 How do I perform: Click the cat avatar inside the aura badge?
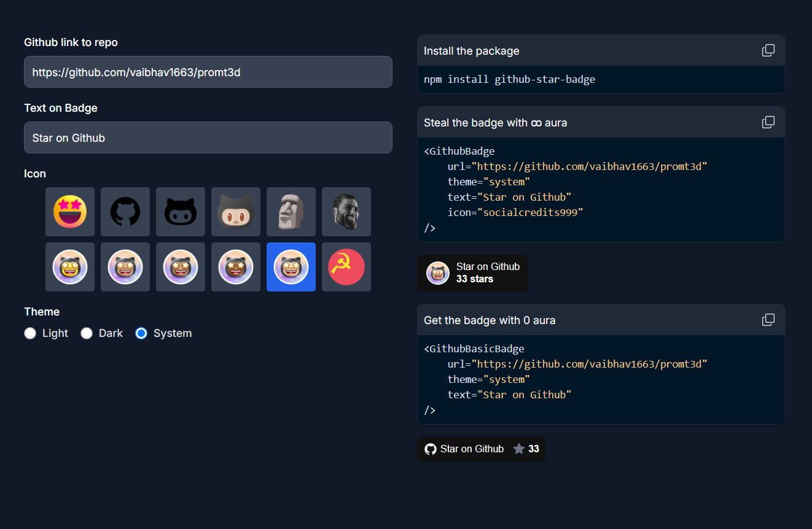tap(438, 273)
